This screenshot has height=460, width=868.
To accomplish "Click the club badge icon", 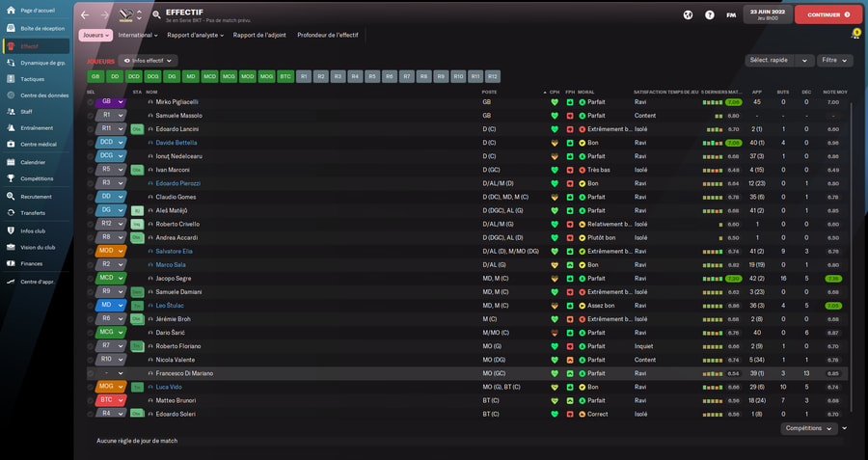I will [x=126, y=14].
